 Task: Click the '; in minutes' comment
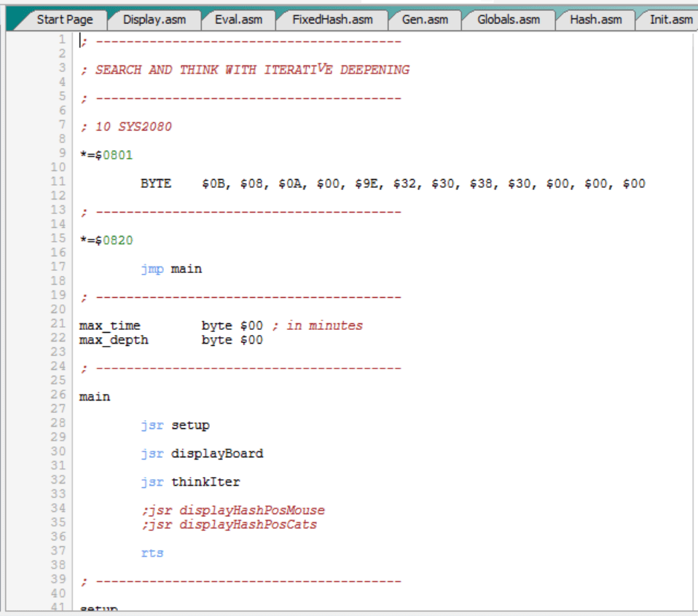(x=316, y=325)
